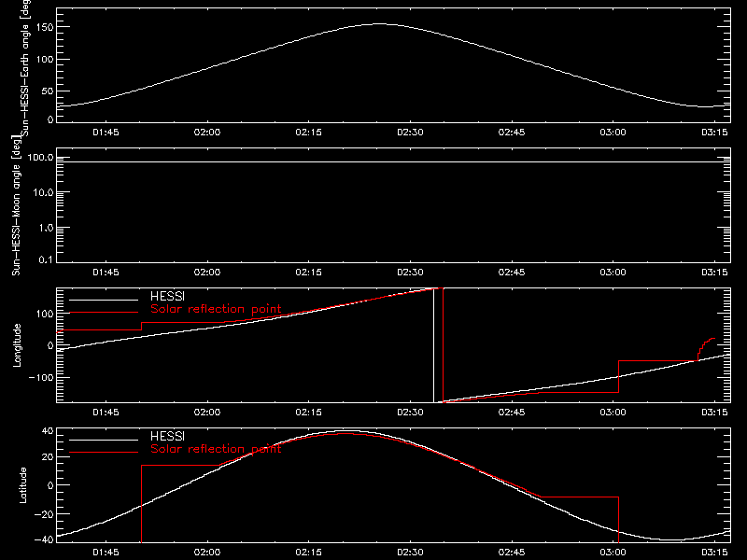
Task: Click 100 tick on Longitude axis
Action: pyautogui.click(x=45, y=314)
